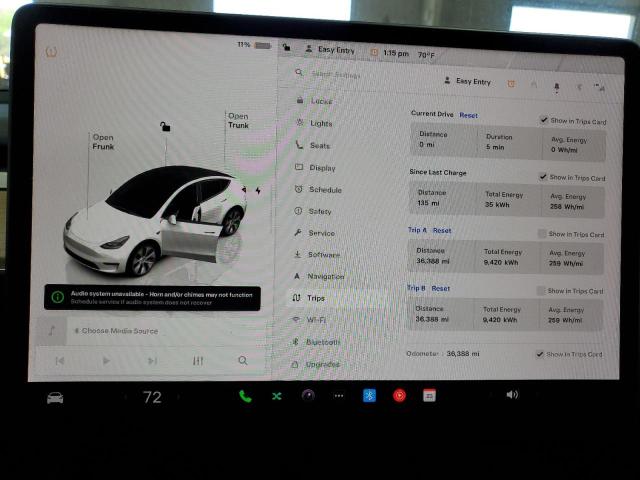Reset the Current Drive trip
This screenshot has width=640, height=480.
tap(468, 116)
